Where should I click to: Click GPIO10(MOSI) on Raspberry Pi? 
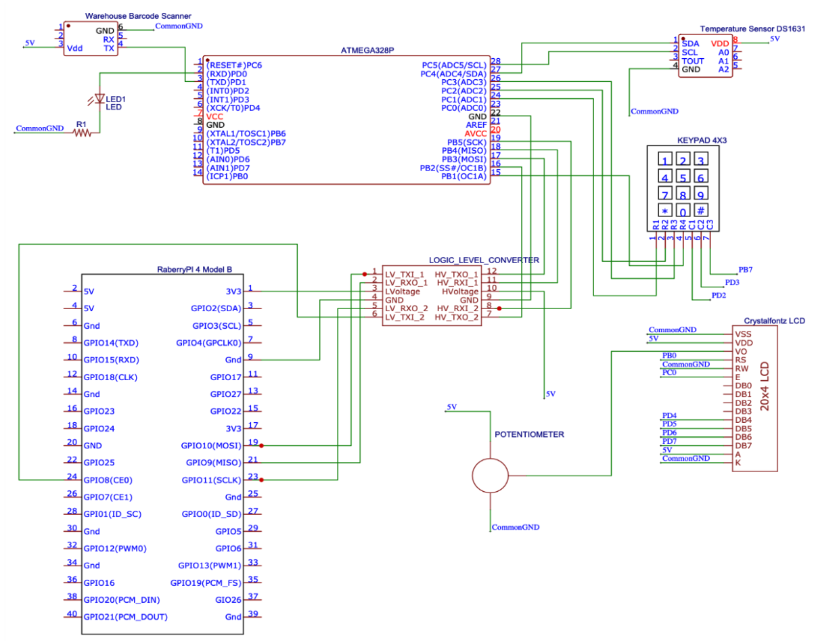(210, 445)
